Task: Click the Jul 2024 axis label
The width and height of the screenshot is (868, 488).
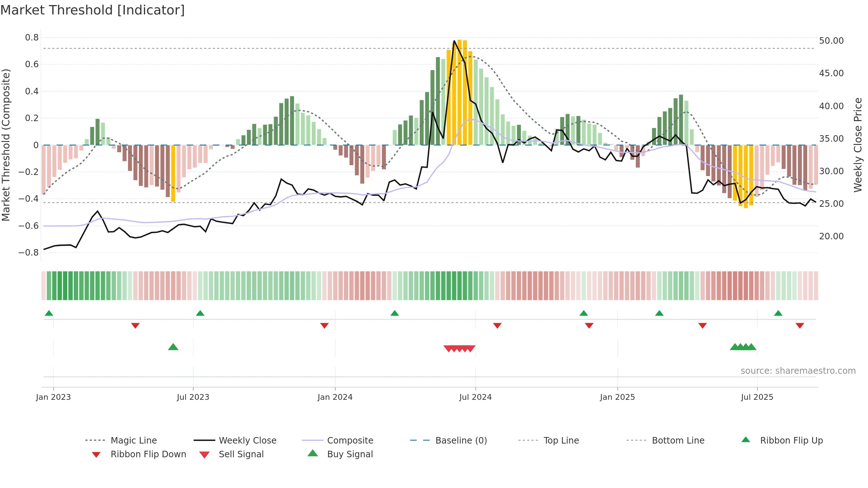Action: click(x=476, y=397)
